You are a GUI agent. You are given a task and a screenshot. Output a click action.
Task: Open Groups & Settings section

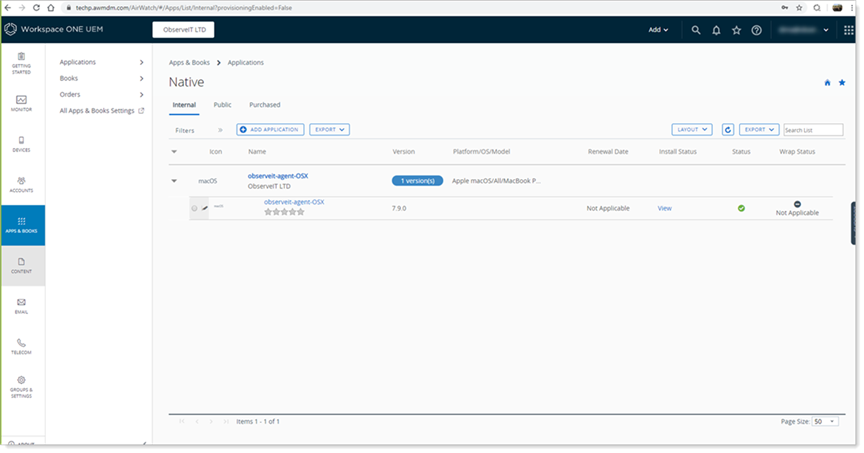(21, 386)
